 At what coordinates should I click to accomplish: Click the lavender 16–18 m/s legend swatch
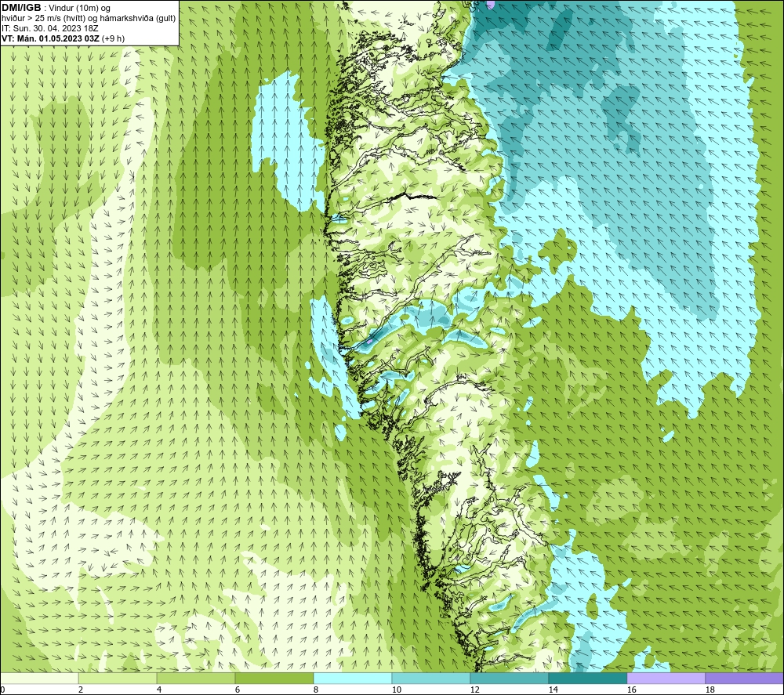tap(666, 679)
